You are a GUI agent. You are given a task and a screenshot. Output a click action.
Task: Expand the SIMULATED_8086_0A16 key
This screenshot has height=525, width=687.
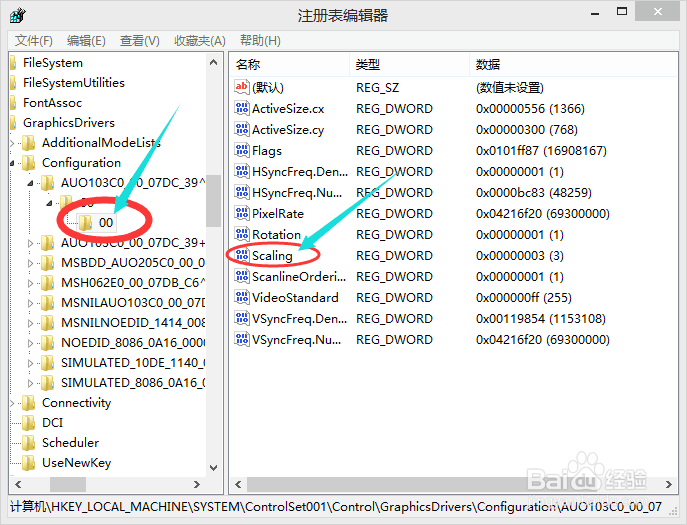30,383
